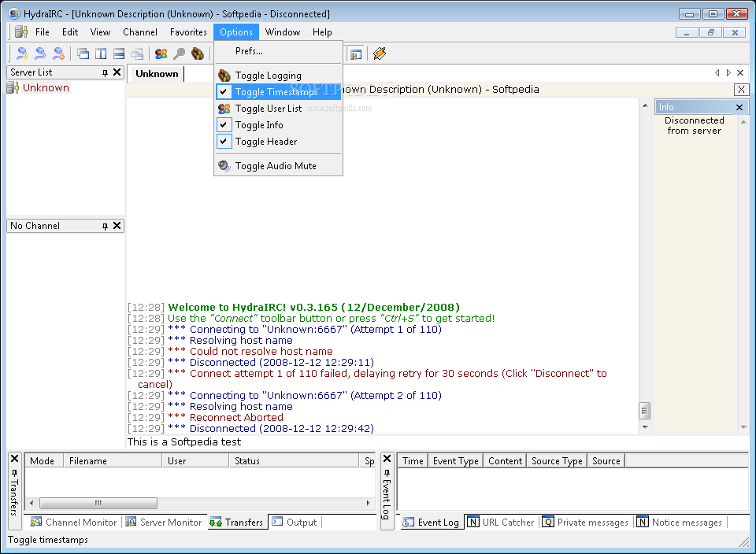Click the Toggle Audio Mute speaker icon
Image resolution: width=756 pixels, height=554 pixels.
pos(224,166)
